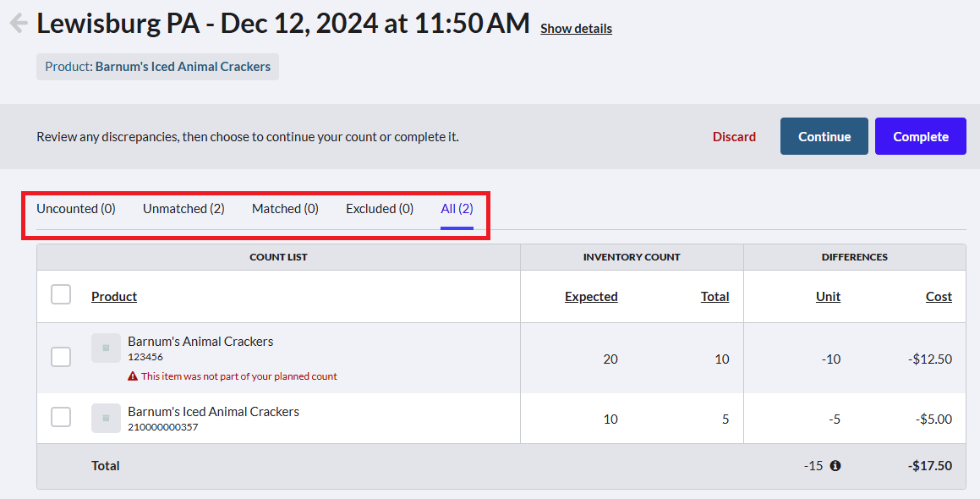This screenshot has height=499, width=980.
Task: Sort by Unit differences column
Action: (828, 297)
